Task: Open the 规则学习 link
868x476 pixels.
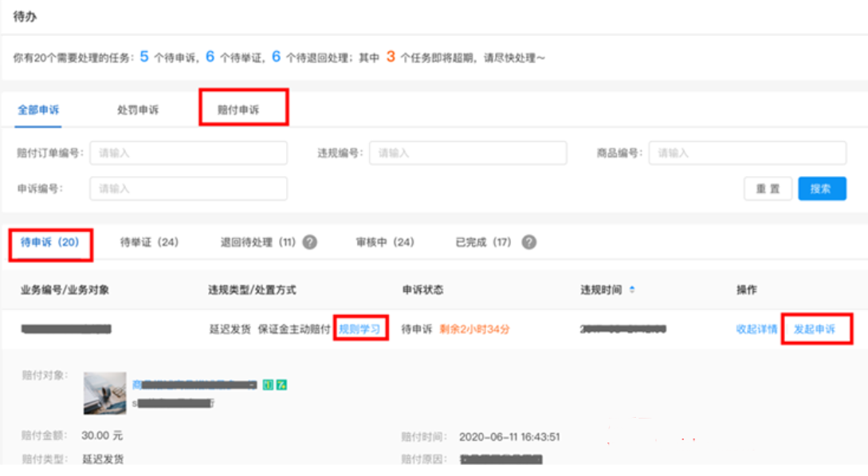Action: (x=360, y=329)
